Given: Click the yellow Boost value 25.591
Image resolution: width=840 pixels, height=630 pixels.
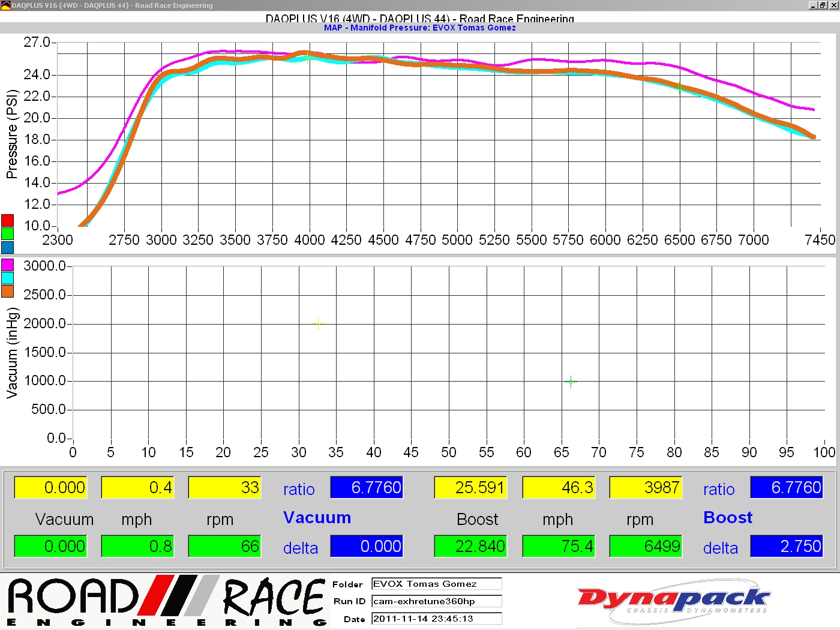Looking at the screenshot, I should point(470,487).
